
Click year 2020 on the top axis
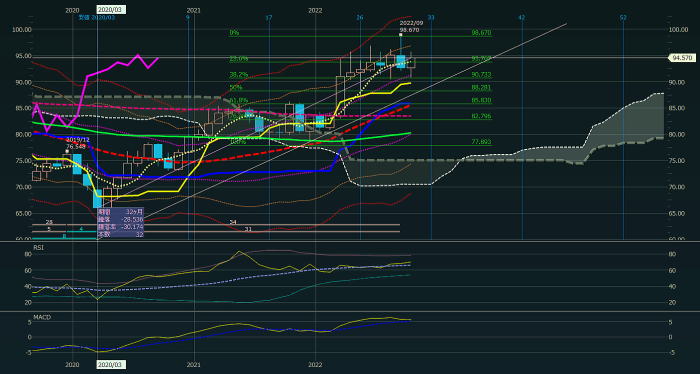(72, 10)
